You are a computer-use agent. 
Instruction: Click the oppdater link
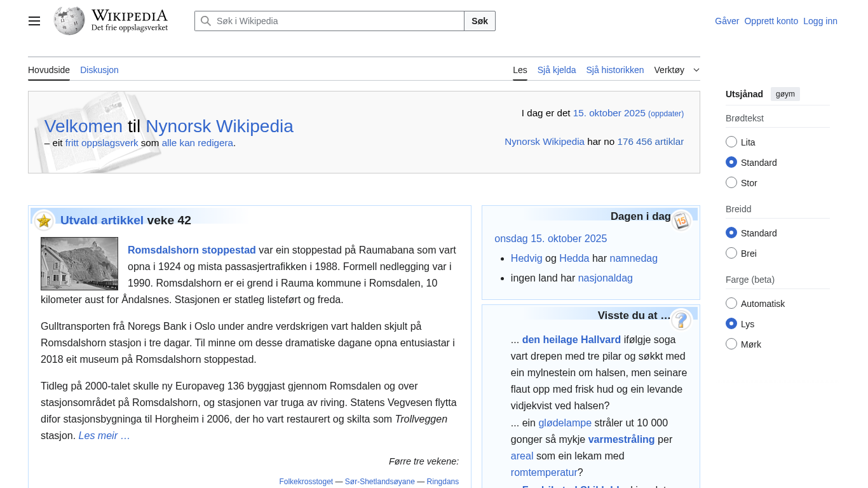coord(666,114)
